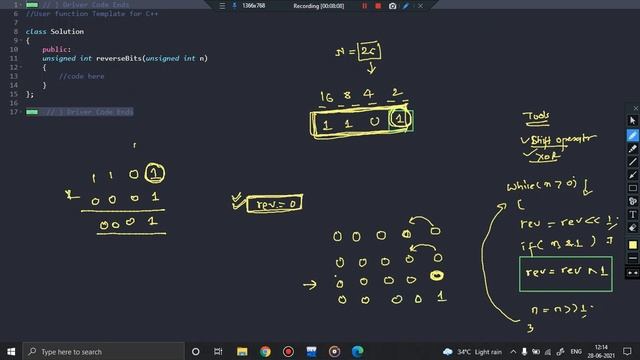Pause the screen recording

364,6
